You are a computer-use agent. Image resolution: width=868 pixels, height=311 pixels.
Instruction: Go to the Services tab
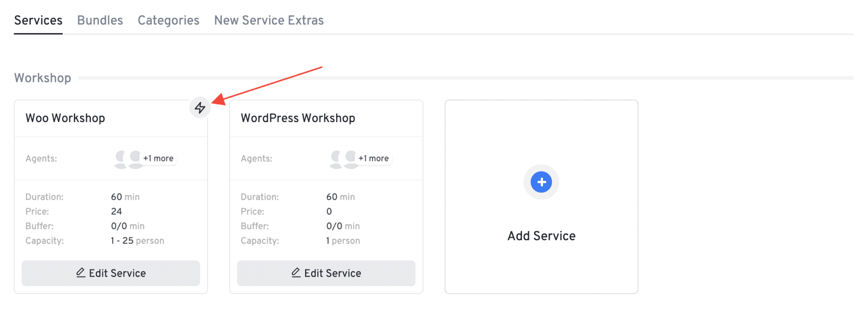click(x=38, y=20)
